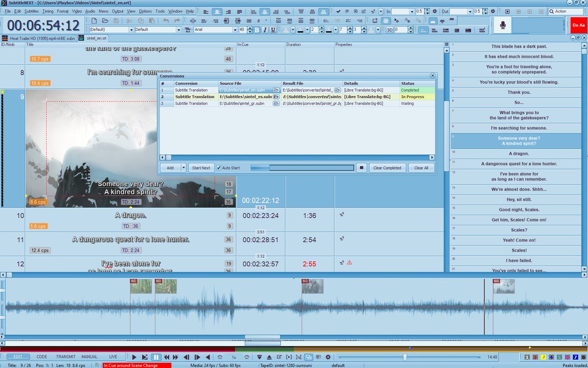Align subtitle text right

(228, 11)
